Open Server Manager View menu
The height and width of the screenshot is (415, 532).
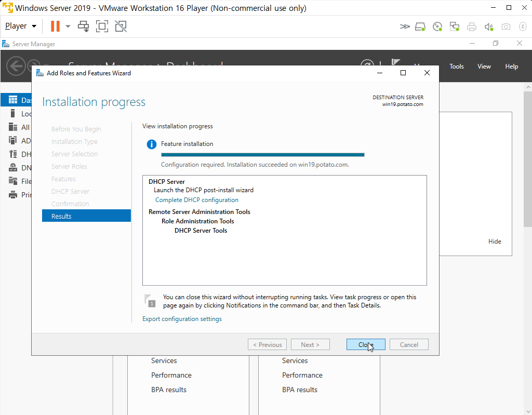click(x=484, y=66)
